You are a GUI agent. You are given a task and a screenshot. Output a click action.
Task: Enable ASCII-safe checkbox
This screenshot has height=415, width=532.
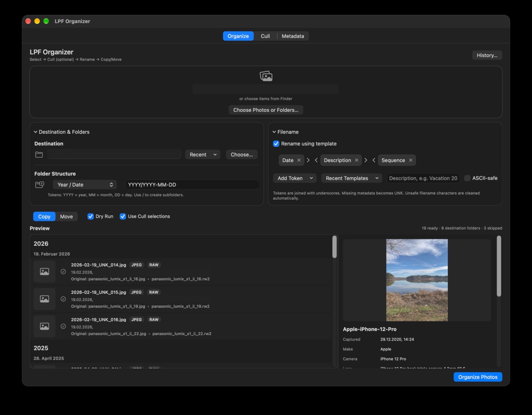click(x=467, y=178)
